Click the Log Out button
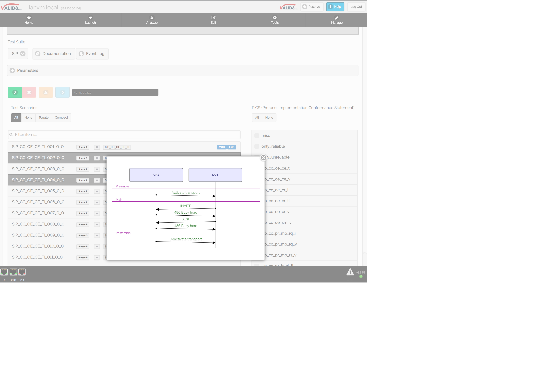The width and height of the screenshot is (547, 392). tap(356, 7)
